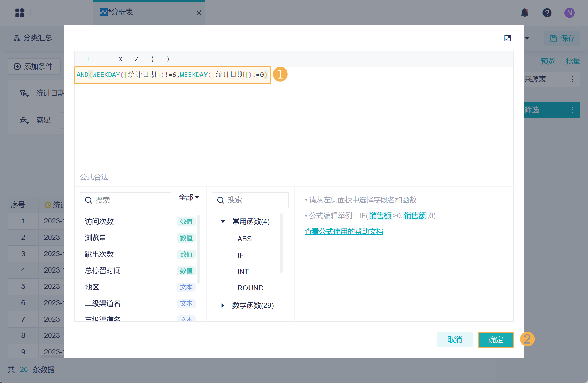
Task: Click the 取消 button
Action: 455,340
